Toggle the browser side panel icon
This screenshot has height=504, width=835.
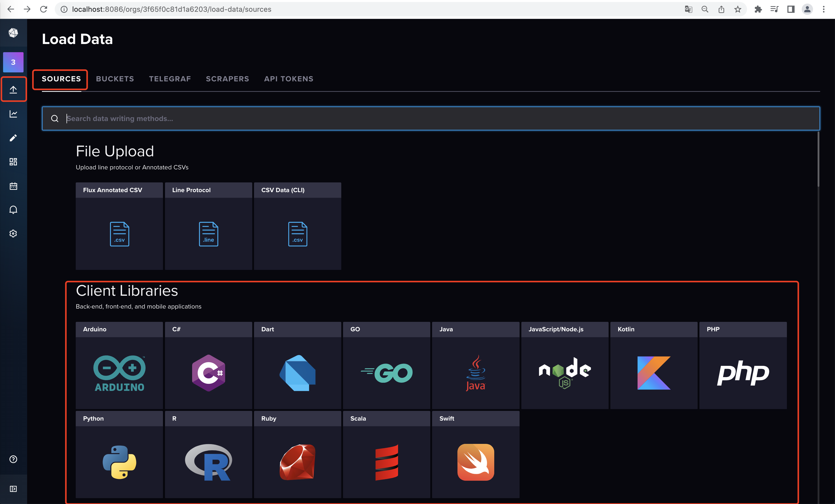pos(791,9)
